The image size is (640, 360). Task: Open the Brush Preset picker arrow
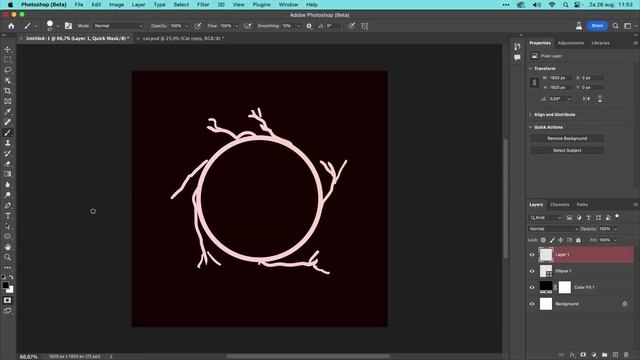tap(58, 26)
